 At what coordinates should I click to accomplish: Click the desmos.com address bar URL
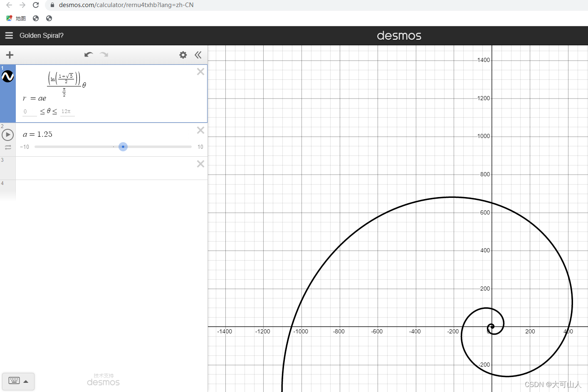coord(126,5)
